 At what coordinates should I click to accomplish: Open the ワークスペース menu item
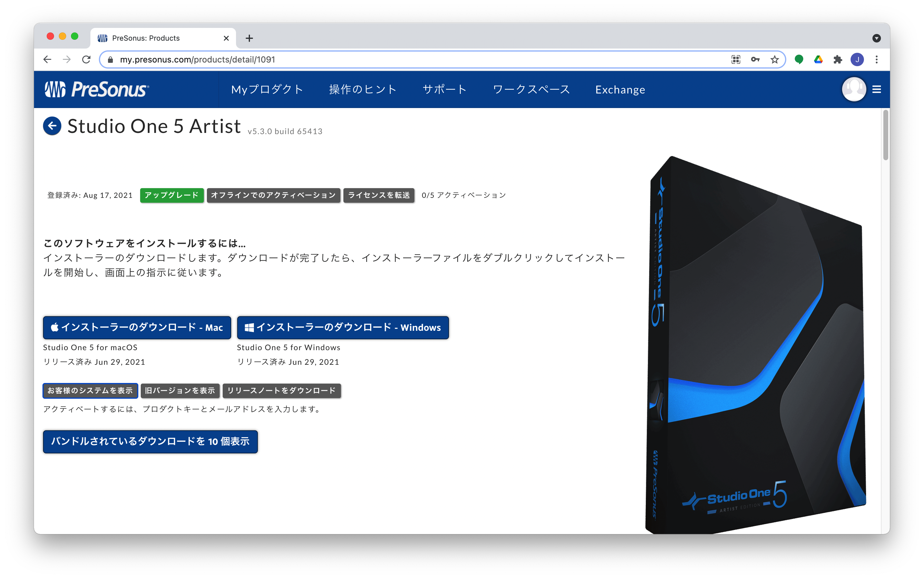click(x=531, y=89)
